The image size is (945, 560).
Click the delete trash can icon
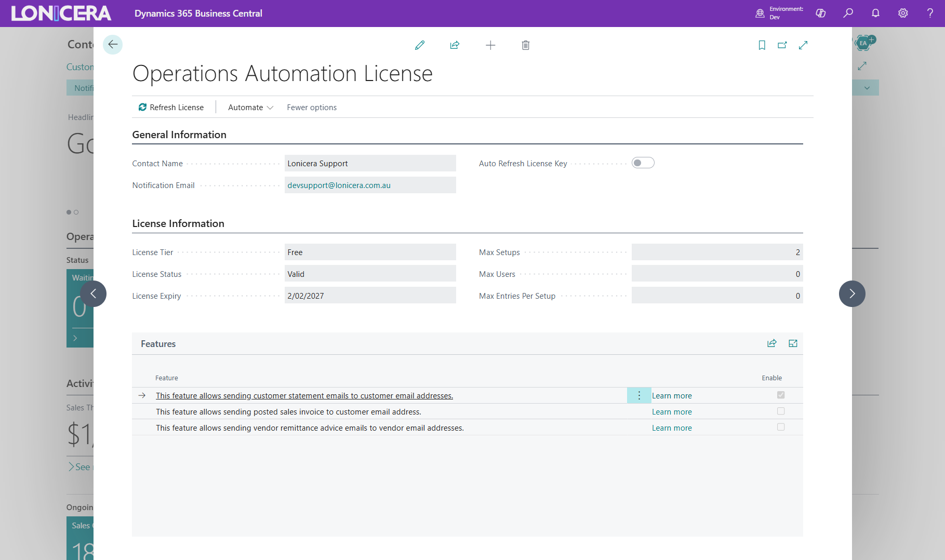tap(526, 45)
